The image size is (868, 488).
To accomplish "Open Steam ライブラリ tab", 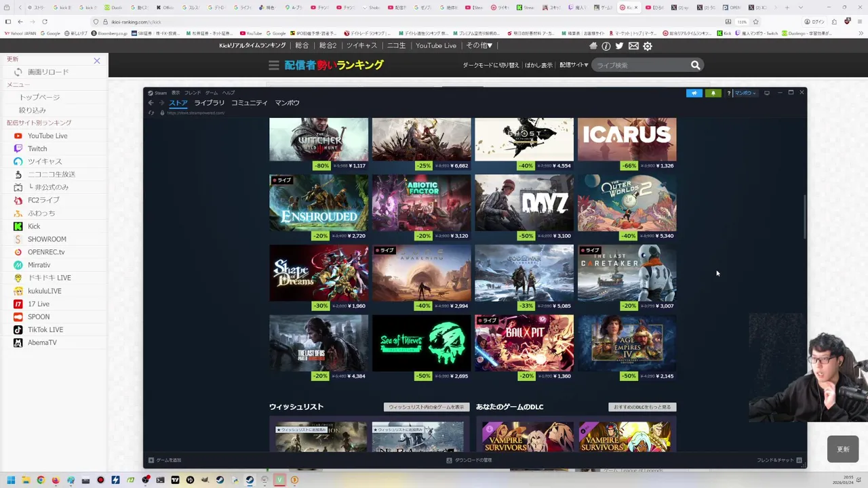I will coord(209,103).
